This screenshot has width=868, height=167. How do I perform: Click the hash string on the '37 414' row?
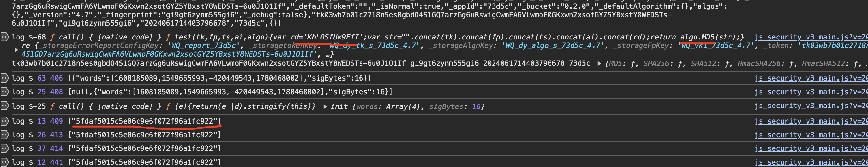145,148
